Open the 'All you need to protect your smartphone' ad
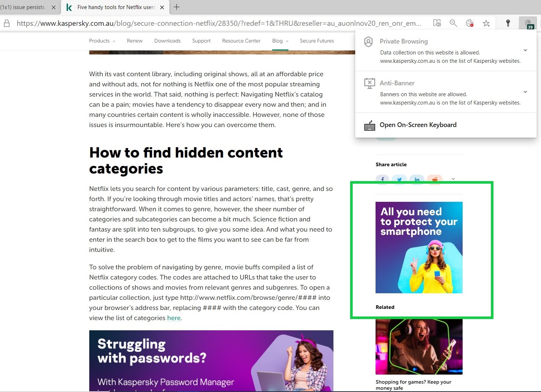This screenshot has width=541, height=392. tap(419, 248)
